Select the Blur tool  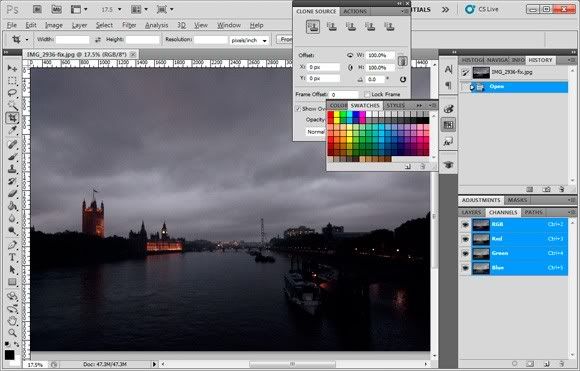(x=12, y=219)
